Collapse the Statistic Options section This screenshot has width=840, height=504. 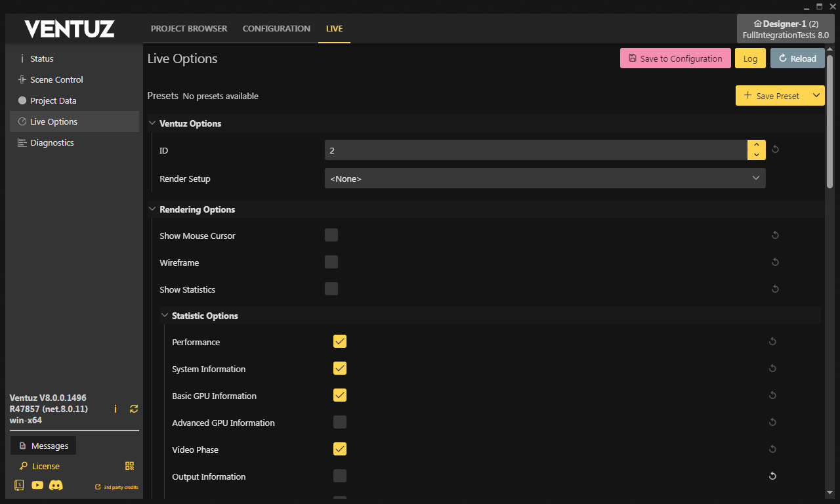(165, 316)
